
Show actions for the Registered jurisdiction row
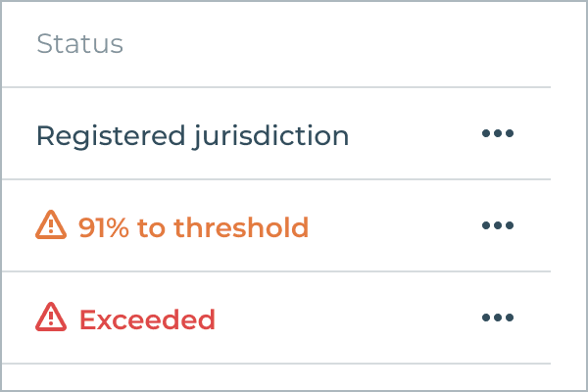coord(498,133)
